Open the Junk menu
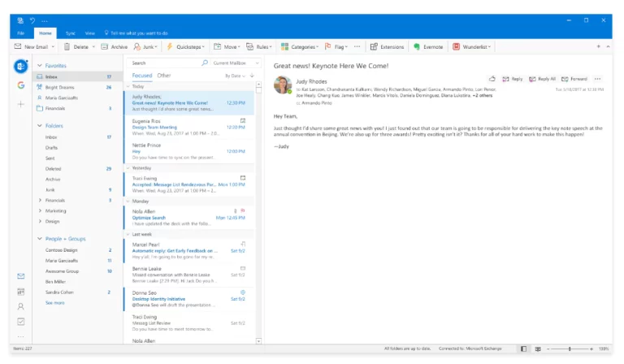Image resolution: width=624 pixels, height=364 pixels. pos(145,46)
